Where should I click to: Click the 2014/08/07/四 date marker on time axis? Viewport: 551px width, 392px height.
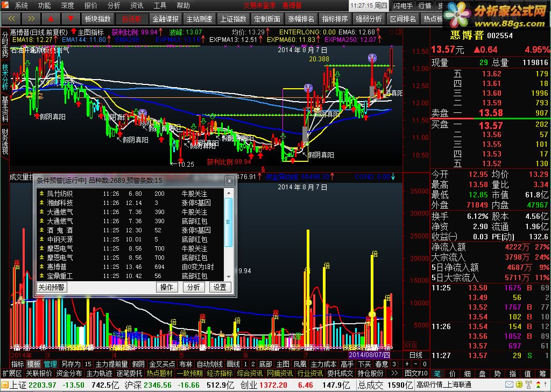pyautogui.click(x=369, y=355)
